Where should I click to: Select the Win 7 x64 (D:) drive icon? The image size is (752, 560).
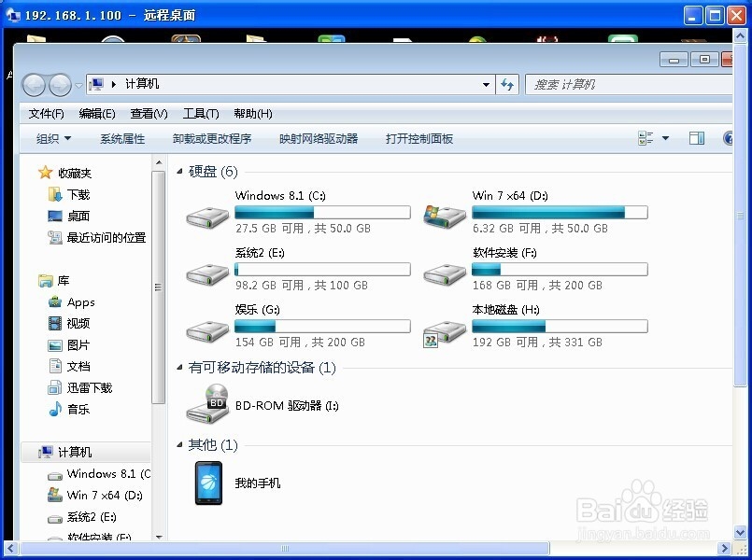pyautogui.click(x=445, y=216)
